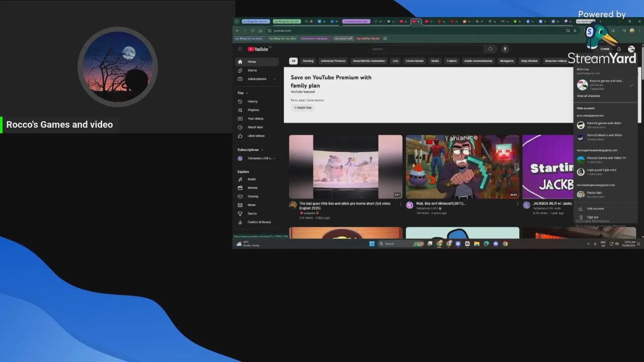Click the Create button

pos(605,49)
